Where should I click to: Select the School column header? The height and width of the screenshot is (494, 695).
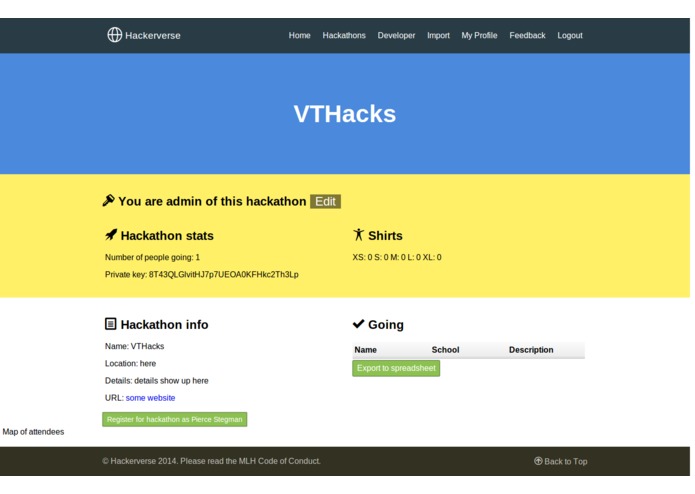tap(445, 350)
